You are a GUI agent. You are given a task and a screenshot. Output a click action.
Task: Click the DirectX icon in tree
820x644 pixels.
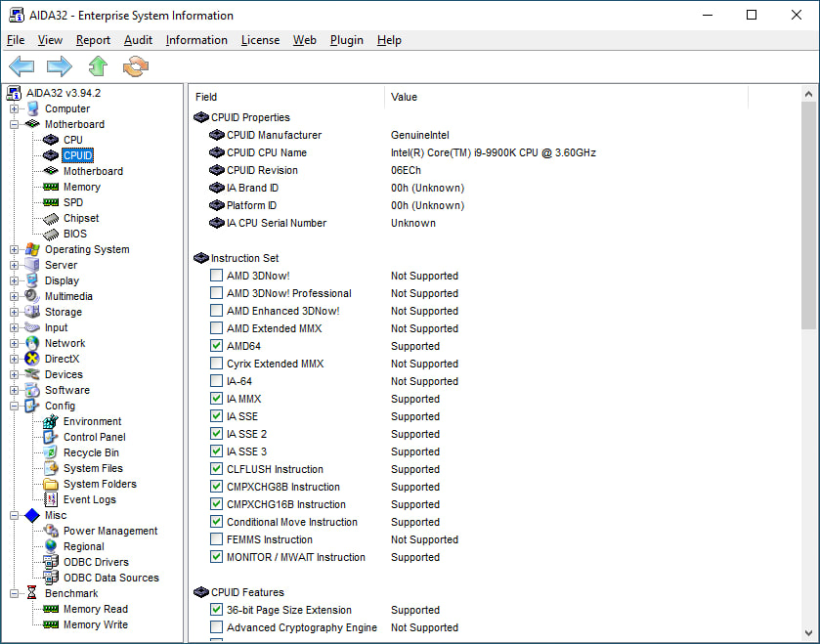point(32,359)
